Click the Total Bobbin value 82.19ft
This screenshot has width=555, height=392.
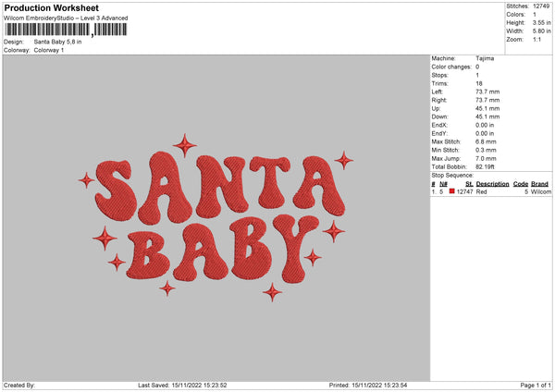point(485,166)
